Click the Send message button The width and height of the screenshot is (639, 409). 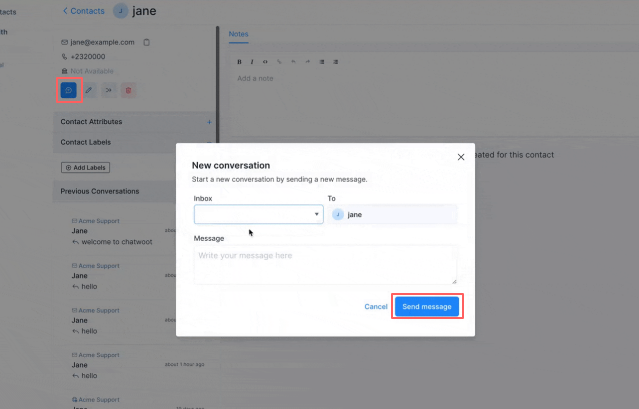pos(427,306)
